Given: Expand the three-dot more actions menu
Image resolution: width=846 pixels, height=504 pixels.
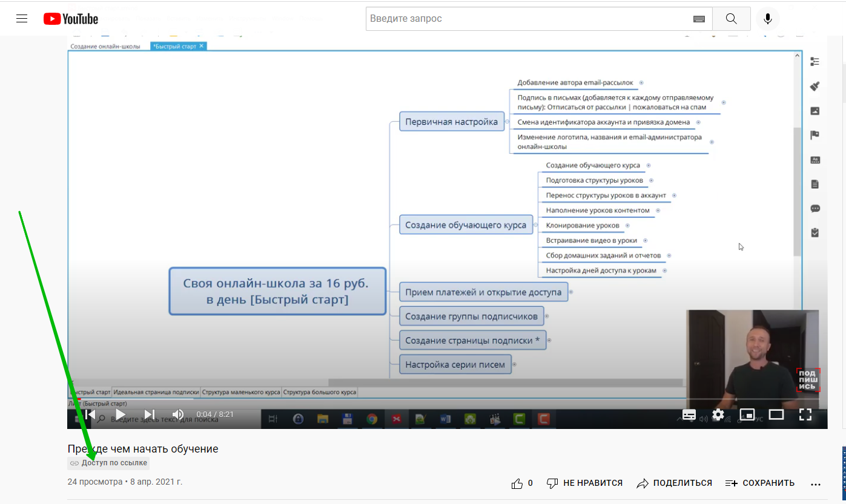Looking at the screenshot, I should click(815, 484).
